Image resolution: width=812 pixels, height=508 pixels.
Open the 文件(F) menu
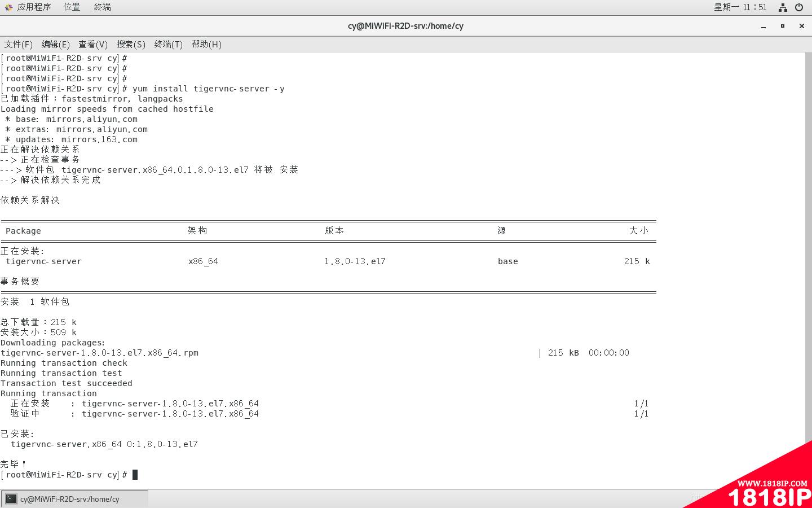[19, 44]
